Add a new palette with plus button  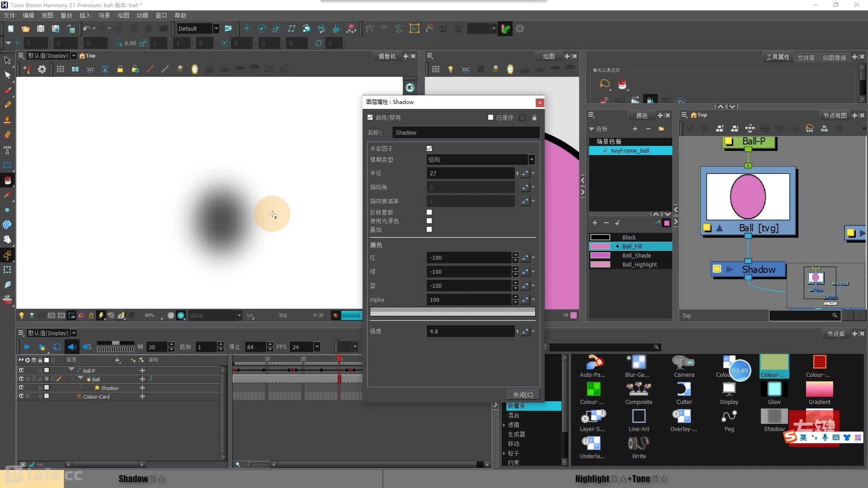pos(635,129)
